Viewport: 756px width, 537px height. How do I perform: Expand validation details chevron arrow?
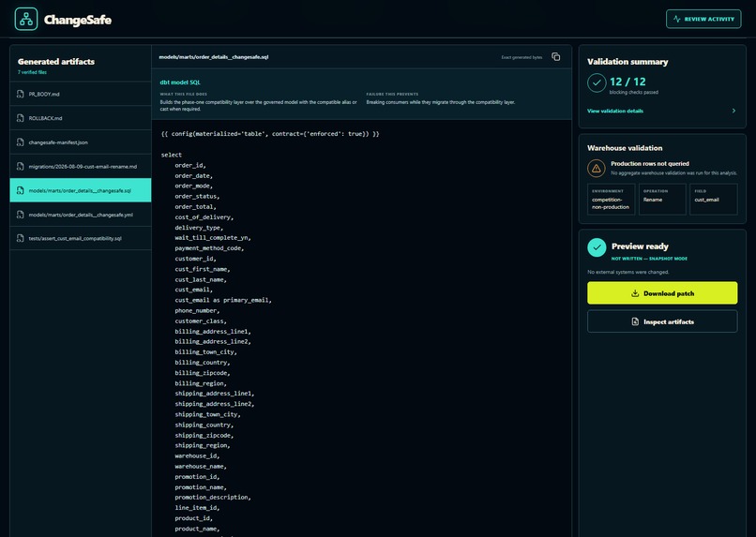pyautogui.click(x=733, y=111)
